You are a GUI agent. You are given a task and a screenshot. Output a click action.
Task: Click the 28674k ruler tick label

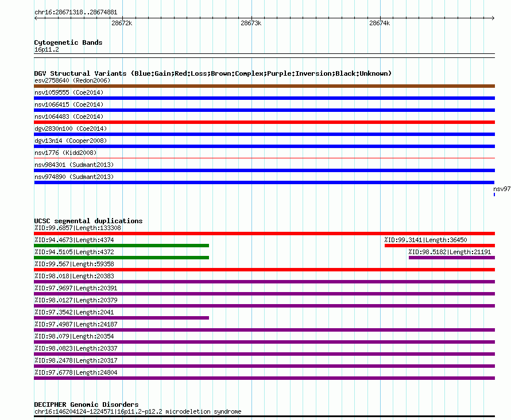pyautogui.click(x=380, y=23)
